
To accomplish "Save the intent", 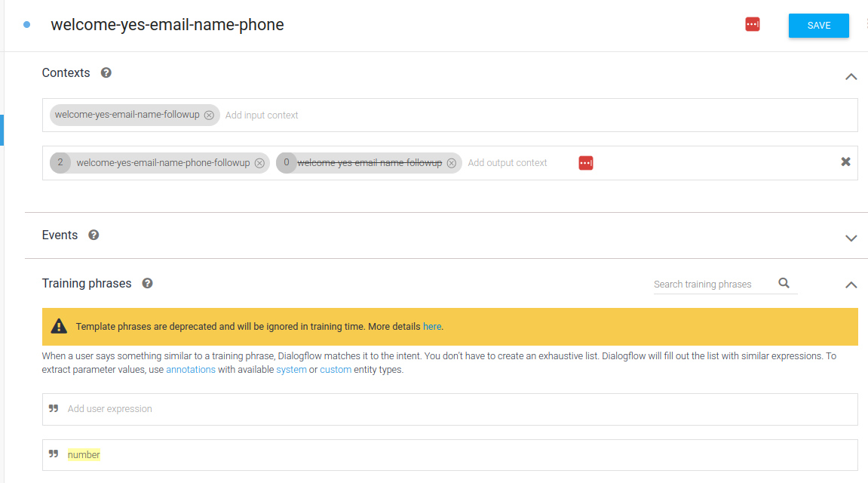I will coord(818,25).
